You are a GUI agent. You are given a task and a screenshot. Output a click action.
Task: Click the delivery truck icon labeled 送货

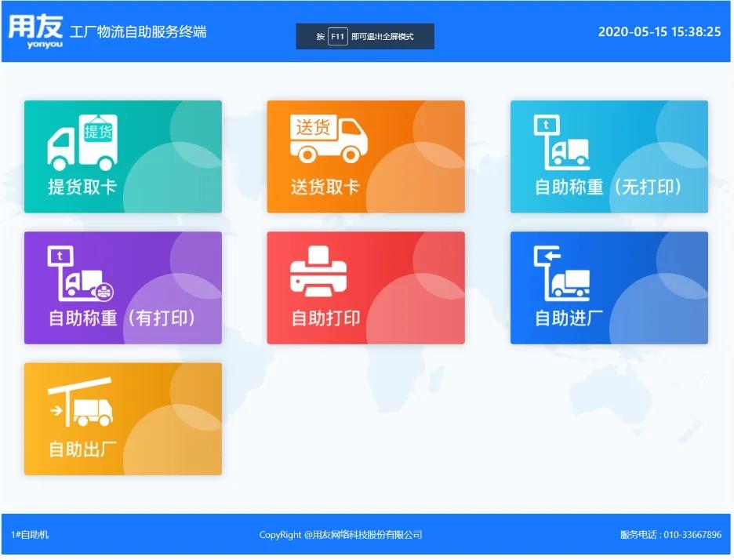tap(329, 139)
